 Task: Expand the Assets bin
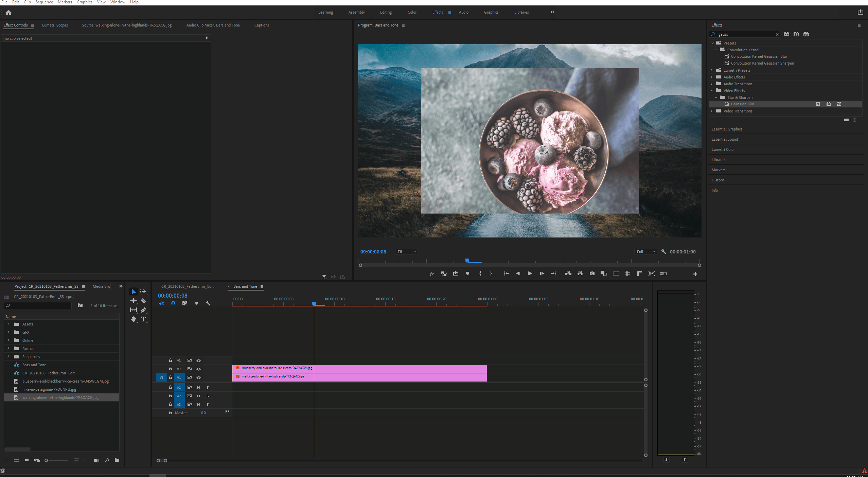pos(8,324)
